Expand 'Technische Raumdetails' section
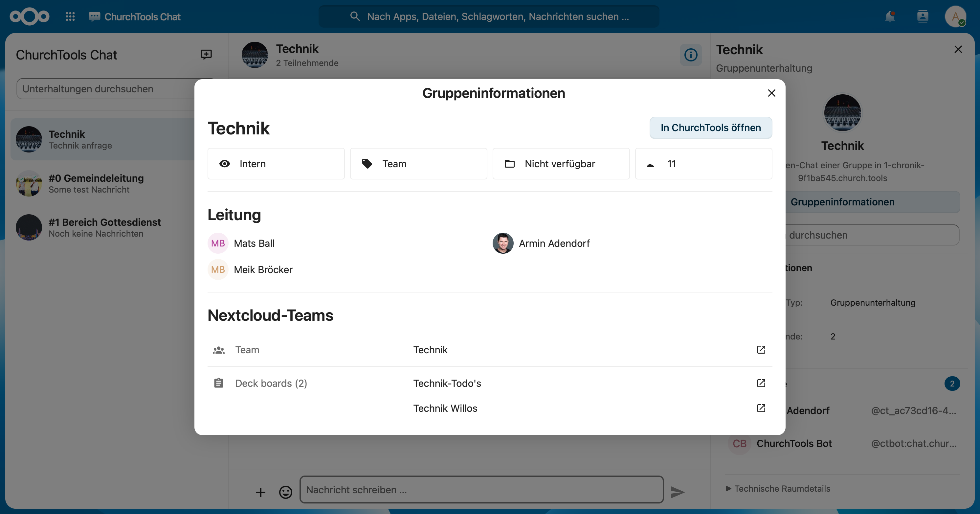The height and width of the screenshot is (514, 980). pos(778,488)
